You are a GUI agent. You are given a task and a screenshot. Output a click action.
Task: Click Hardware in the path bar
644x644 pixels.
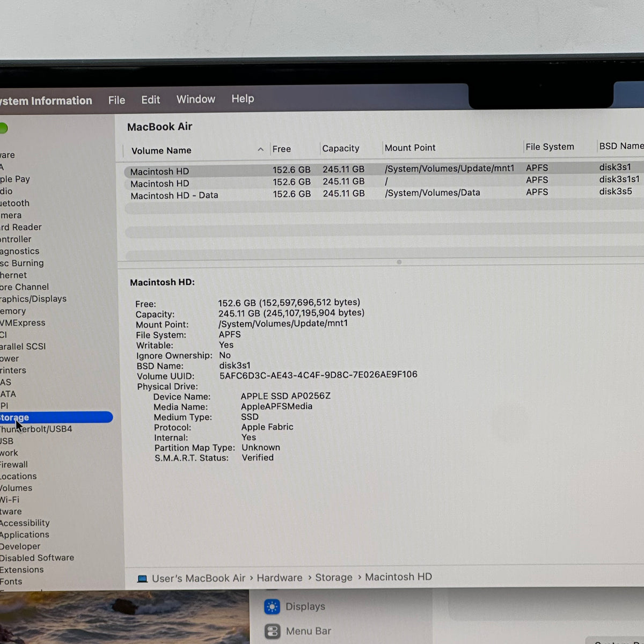tap(280, 578)
